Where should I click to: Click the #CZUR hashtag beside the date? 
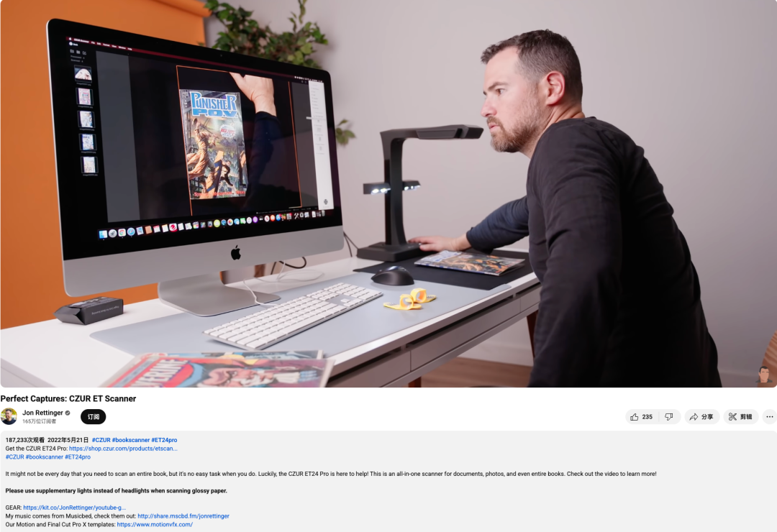point(101,440)
